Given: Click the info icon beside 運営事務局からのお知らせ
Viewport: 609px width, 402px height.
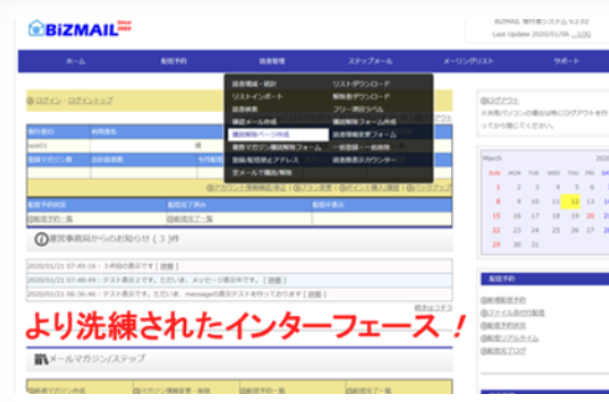Looking at the screenshot, I should point(42,240).
